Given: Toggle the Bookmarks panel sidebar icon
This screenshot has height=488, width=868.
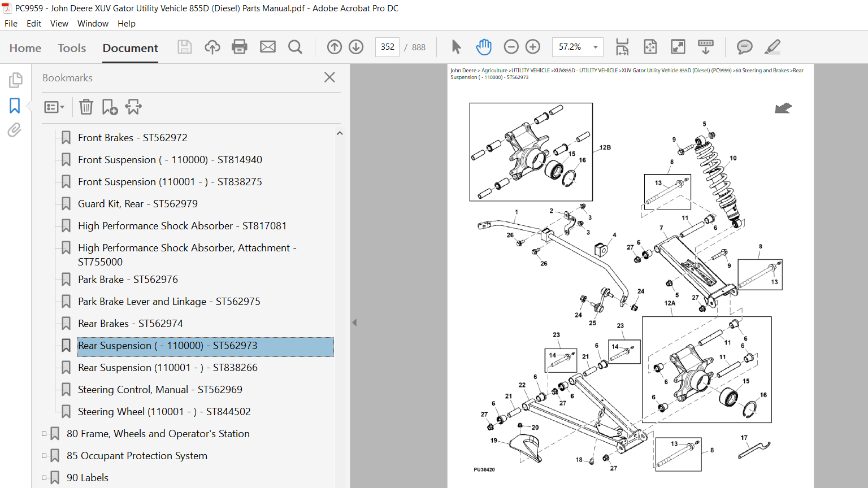Looking at the screenshot, I should click(15, 106).
